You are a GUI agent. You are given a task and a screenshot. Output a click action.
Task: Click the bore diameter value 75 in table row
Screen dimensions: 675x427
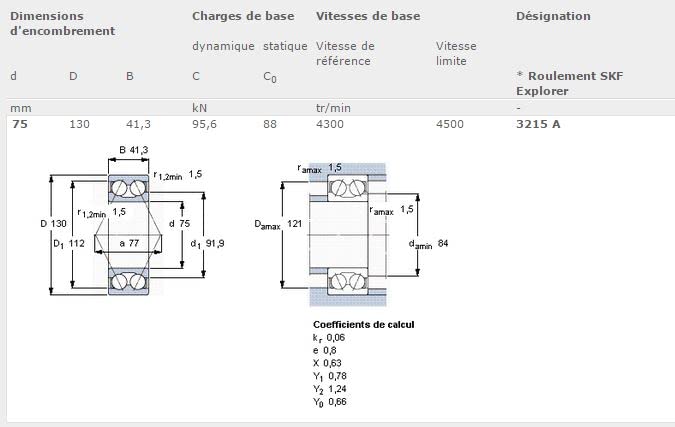point(18,124)
